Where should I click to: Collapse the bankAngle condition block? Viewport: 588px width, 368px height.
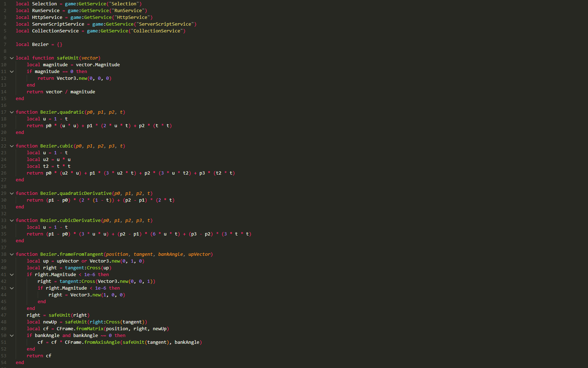[x=12, y=335]
